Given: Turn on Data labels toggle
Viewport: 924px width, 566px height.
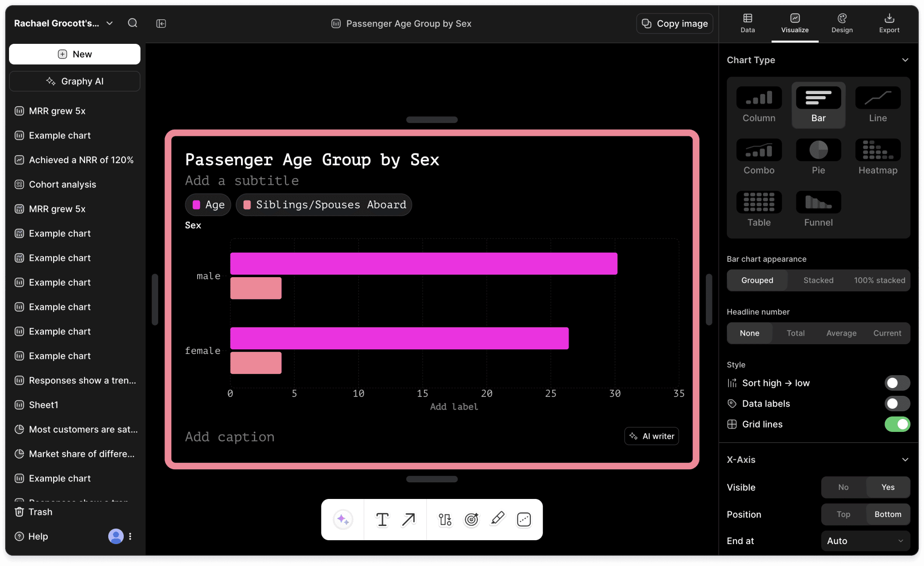Looking at the screenshot, I should coord(897,404).
